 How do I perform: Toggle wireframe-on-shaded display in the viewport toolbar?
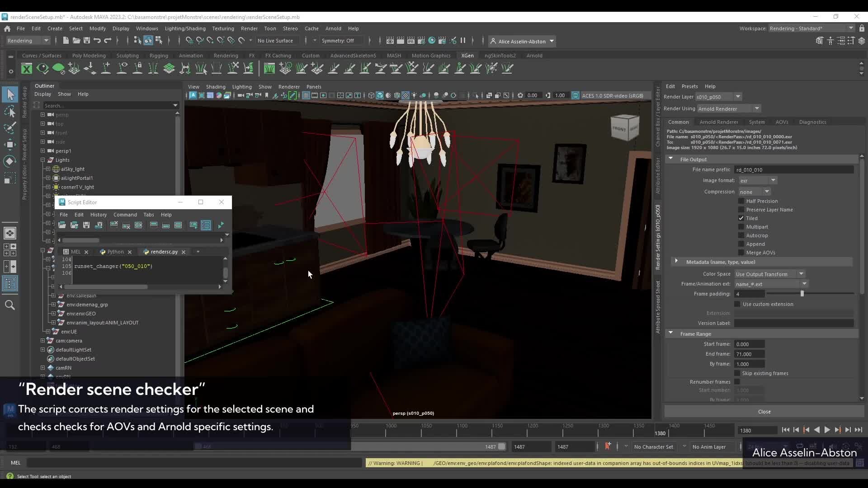tap(398, 95)
